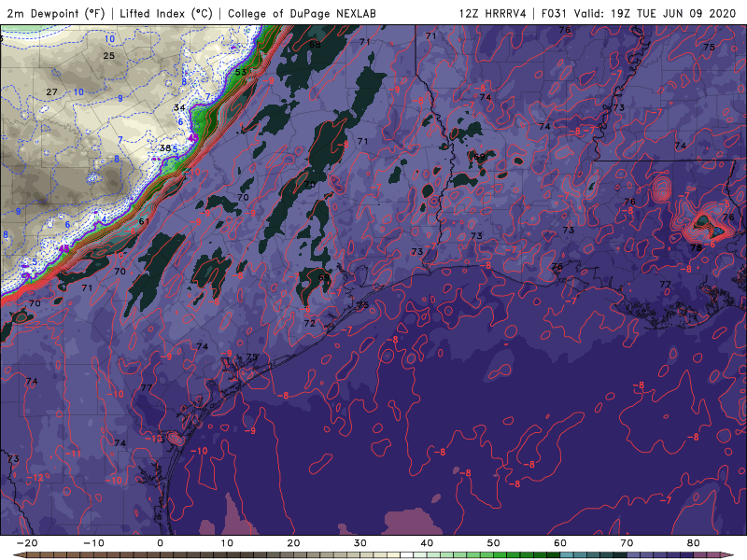Click the '78' dewpoint value on map
Image resolution: width=747 pixels, height=560 pixels.
tap(697, 247)
